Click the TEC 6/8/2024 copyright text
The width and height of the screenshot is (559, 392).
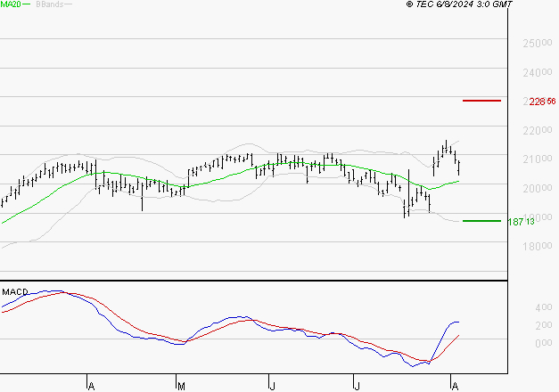point(459,4)
